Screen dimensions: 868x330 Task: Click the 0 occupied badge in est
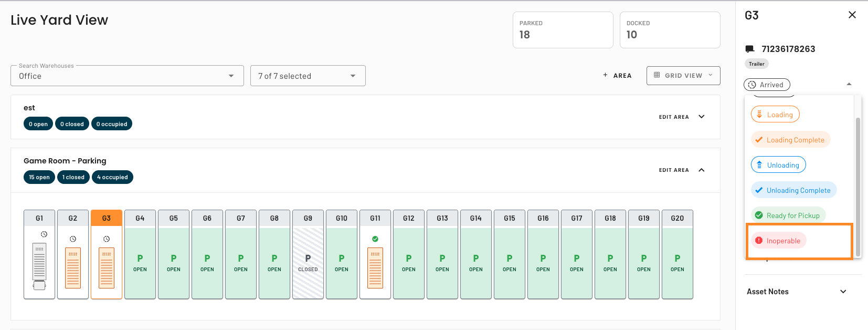click(112, 124)
